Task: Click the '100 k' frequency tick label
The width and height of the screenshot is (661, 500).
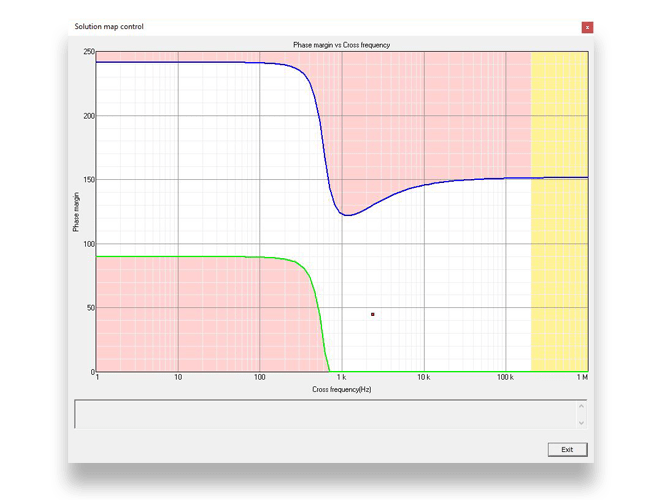Action: click(504, 378)
